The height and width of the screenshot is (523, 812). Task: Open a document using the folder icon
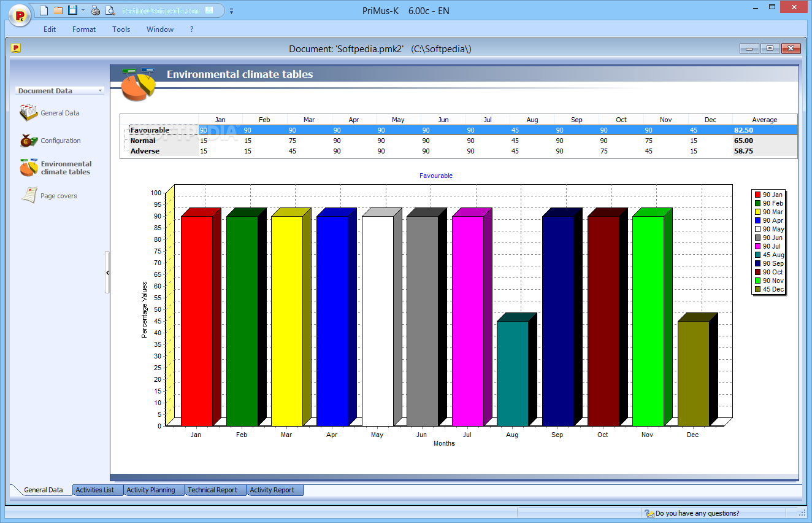pyautogui.click(x=58, y=10)
